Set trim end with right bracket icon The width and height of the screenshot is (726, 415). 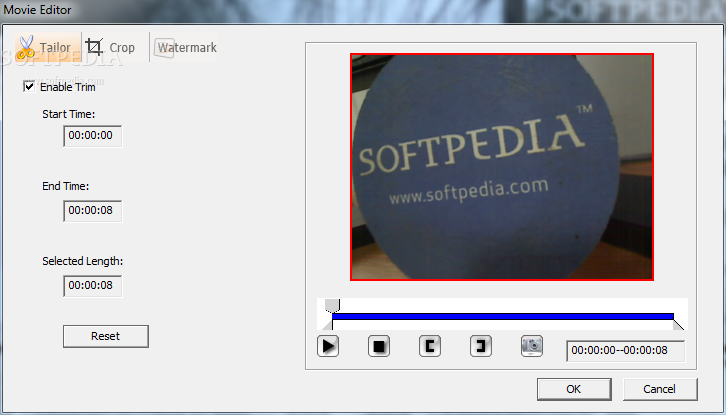(x=481, y=346)
